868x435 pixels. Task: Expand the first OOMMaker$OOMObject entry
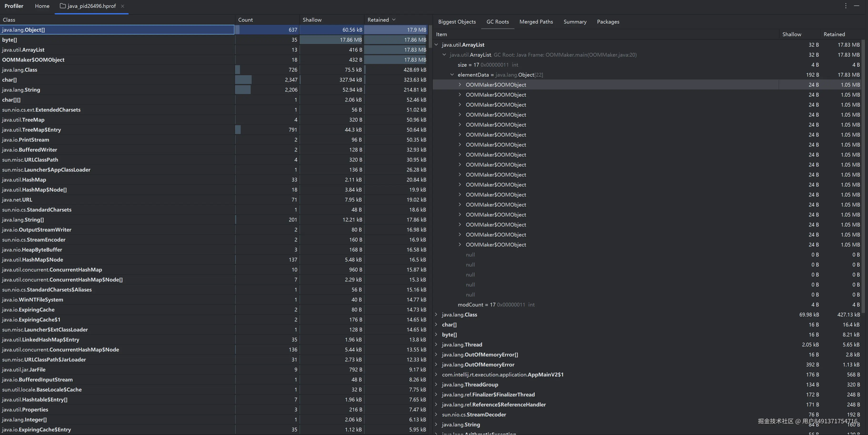pos(460,84)
